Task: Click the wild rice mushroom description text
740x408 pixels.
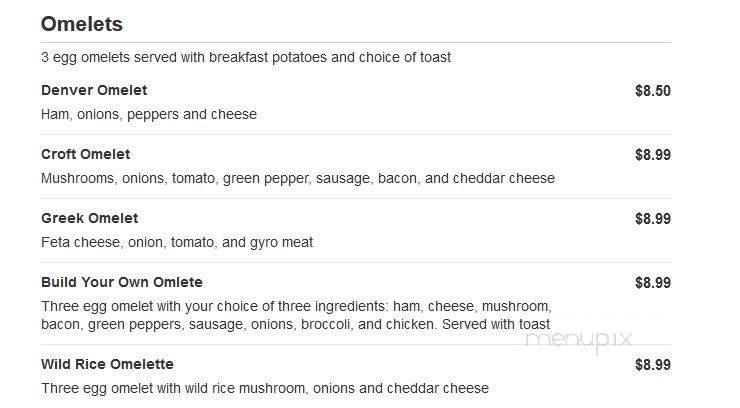Action: click(265, 388)
